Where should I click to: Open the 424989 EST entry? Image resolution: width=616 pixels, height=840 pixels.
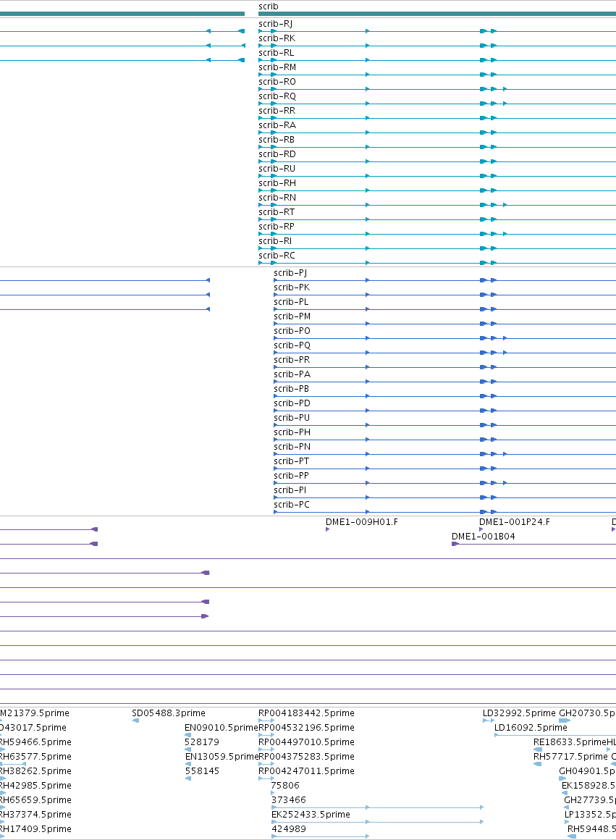click(289, 828)
